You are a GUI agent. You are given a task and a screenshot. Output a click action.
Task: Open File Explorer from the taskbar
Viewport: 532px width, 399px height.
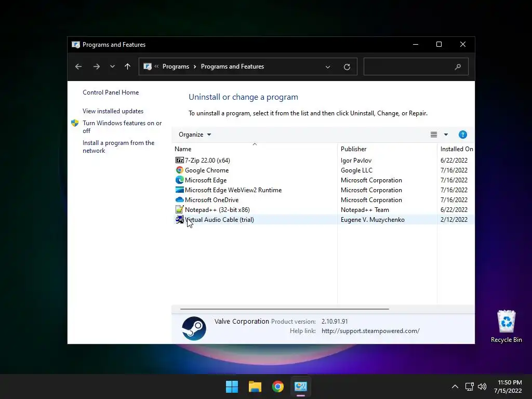coord(255,387)
